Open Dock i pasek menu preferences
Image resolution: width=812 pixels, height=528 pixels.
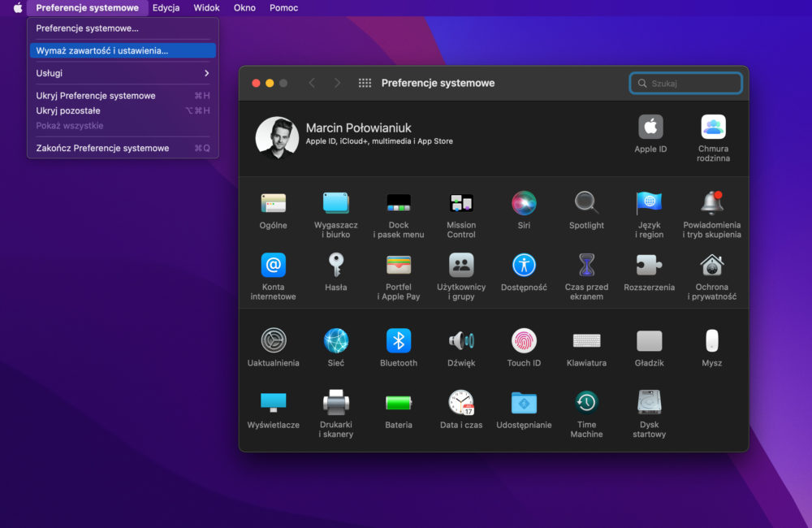(398, 203)
